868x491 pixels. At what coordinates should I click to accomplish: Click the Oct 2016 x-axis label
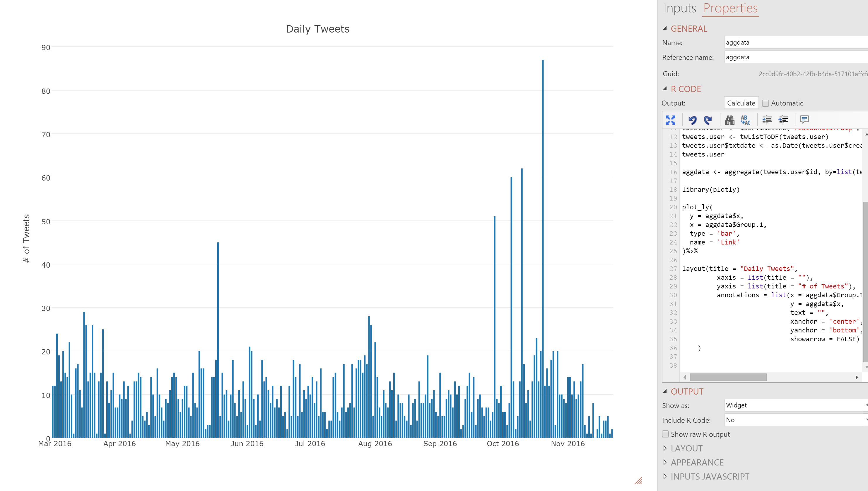pos(503,444)
